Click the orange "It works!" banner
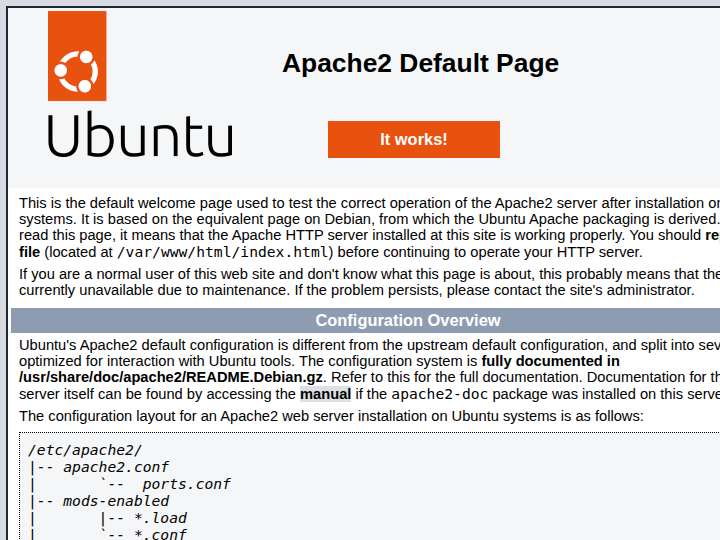 coord(414,139)
